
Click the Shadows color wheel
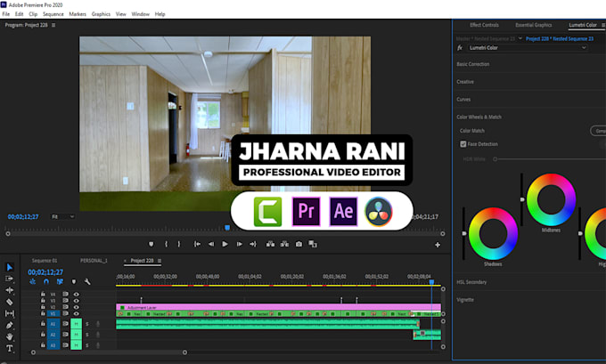[x=493, y=233]
